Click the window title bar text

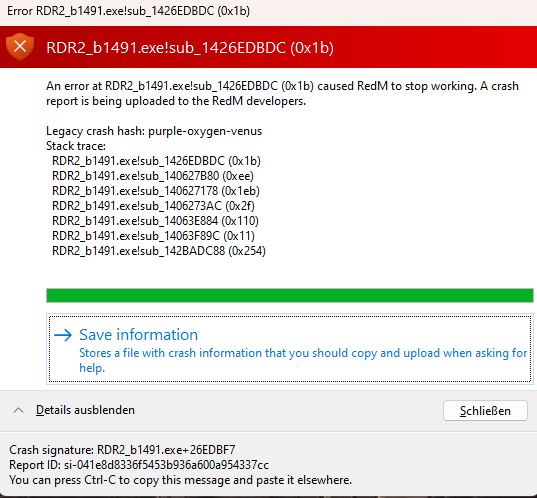(128, 11)
